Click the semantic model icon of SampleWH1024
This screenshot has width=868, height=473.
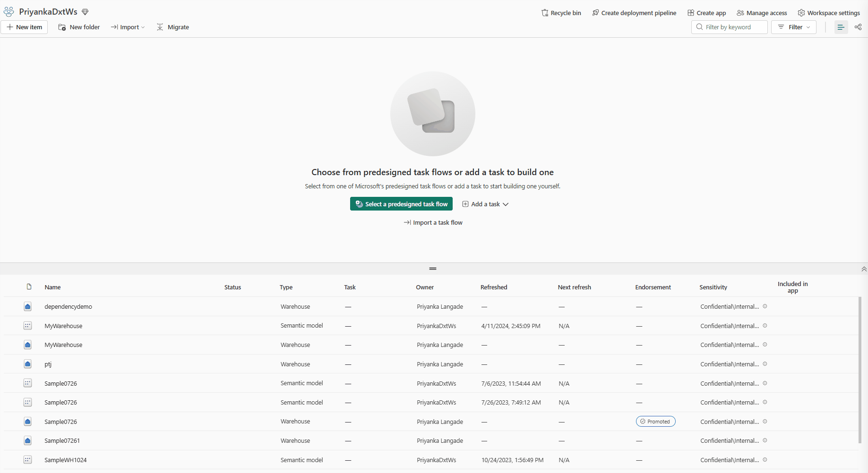pos(28,460)
